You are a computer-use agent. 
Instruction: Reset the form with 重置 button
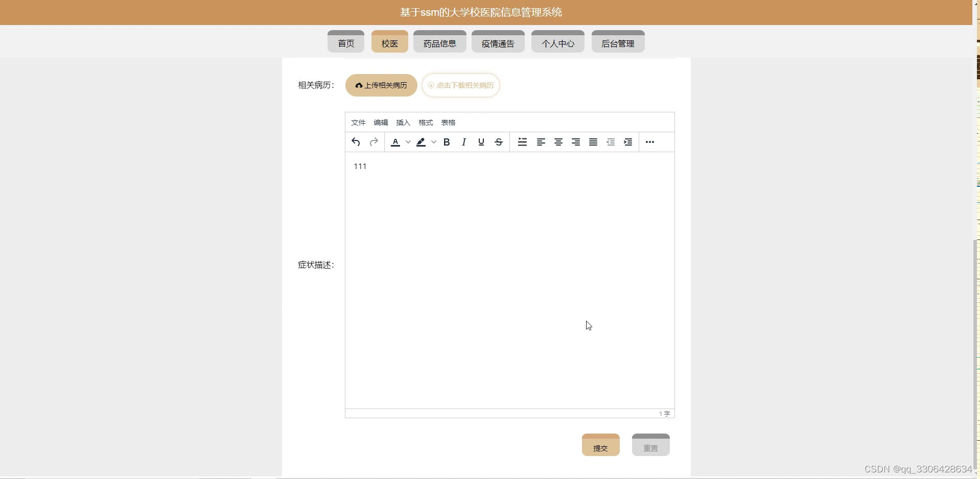651,445
